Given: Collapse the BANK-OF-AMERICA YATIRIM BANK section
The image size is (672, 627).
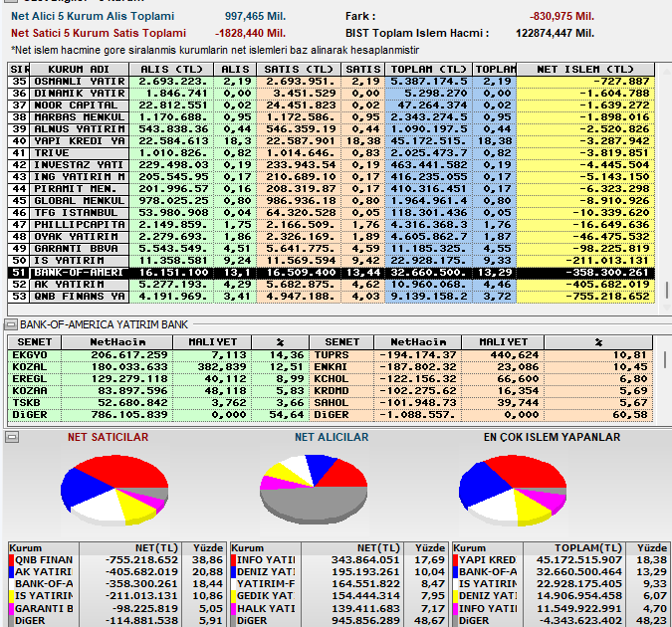Looking at the screenshot, I should [11, 324].
